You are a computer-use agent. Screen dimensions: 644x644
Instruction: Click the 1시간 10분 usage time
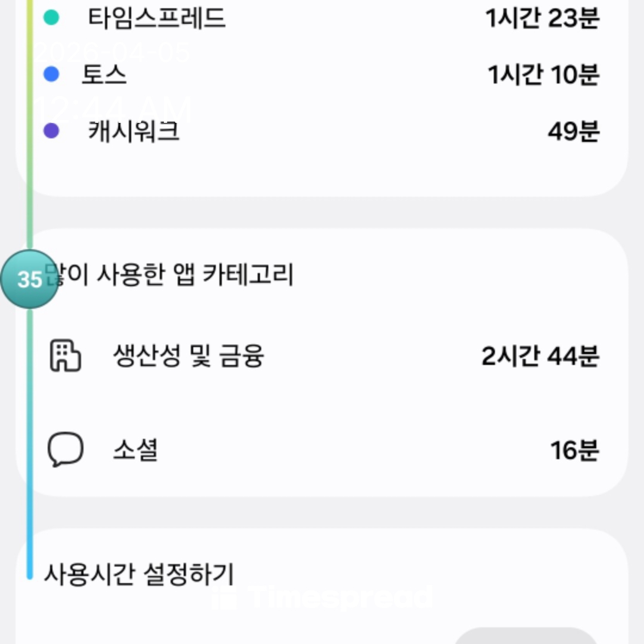point(543,75)
